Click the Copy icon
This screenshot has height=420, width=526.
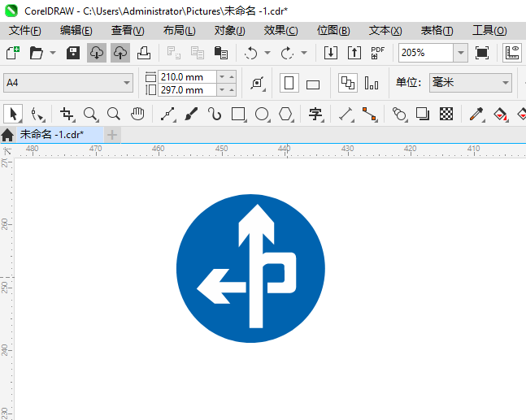198,53
